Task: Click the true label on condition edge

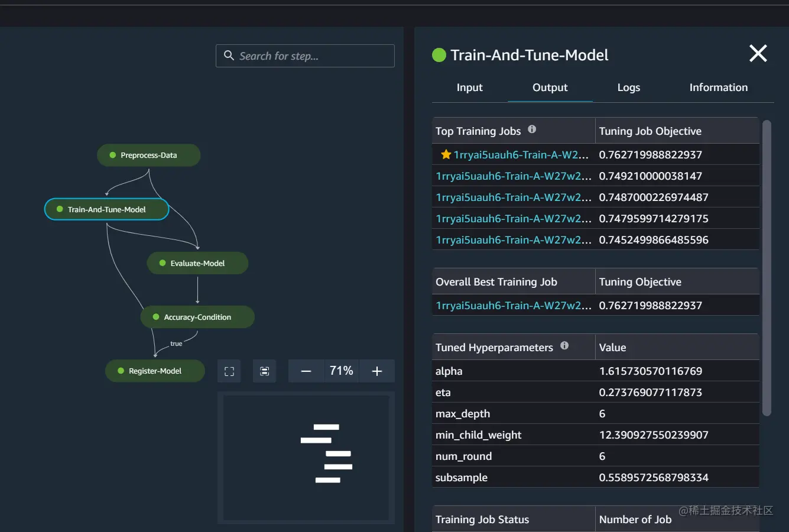Action: 176,343
